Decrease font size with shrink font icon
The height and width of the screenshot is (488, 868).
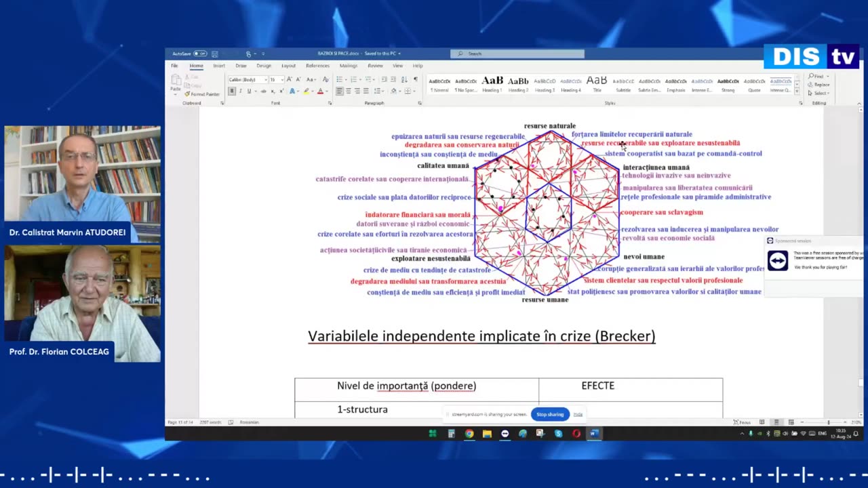click(x=298, y=79)
